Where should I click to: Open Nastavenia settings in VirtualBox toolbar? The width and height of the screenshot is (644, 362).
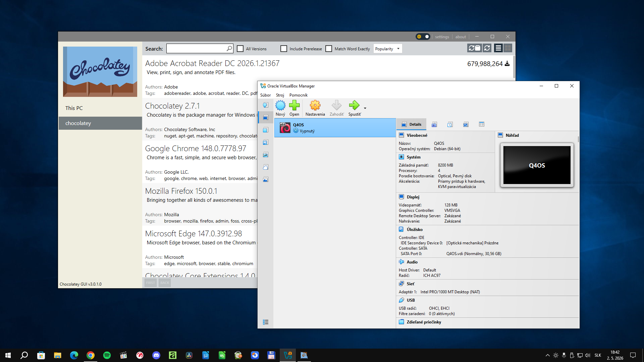pos(315,108)
